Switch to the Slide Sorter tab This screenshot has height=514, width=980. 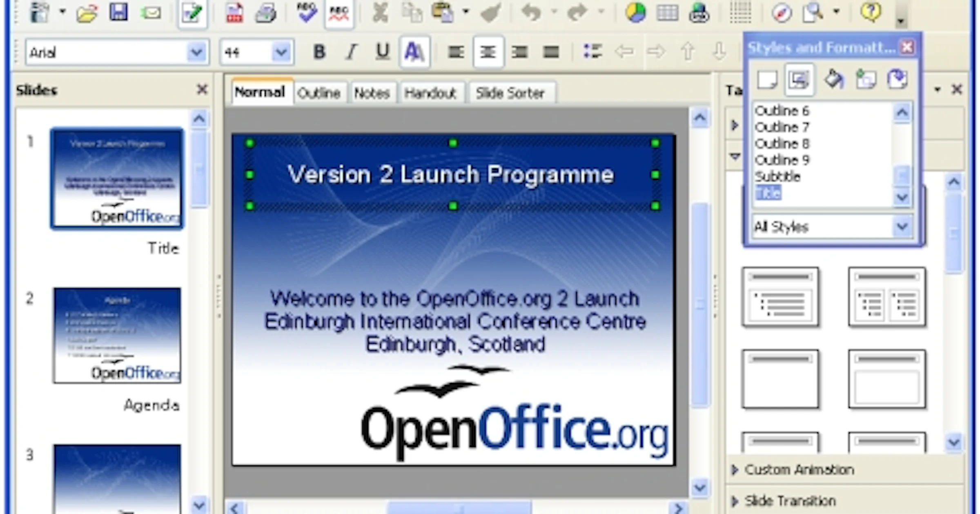pyautogui.click(x=511, y=93)
